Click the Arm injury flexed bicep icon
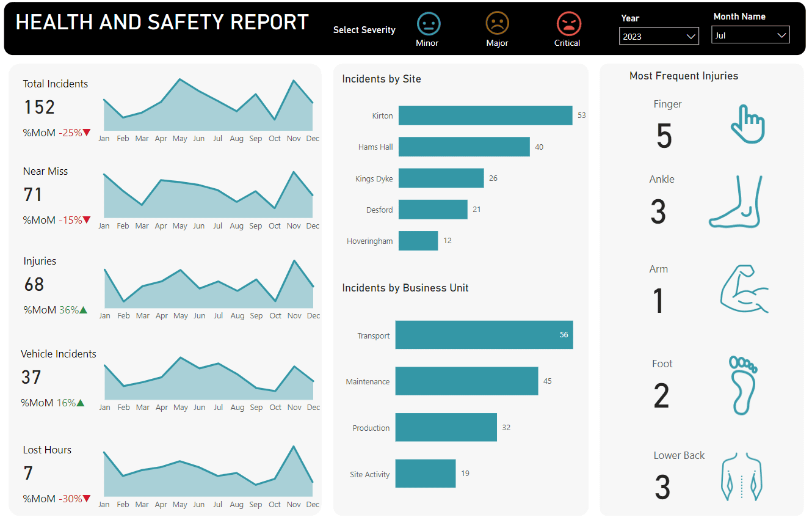812x520 pixels. click(x=744, y=289)
